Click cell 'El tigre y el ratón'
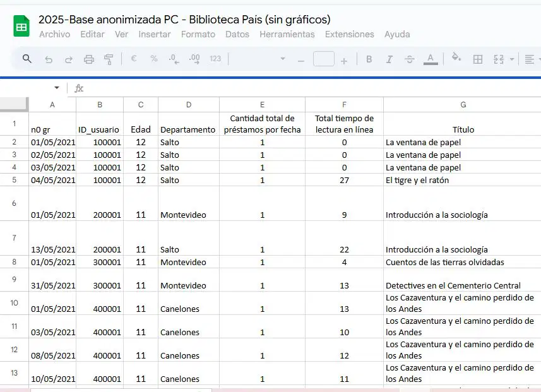 (x=462, y=180)
